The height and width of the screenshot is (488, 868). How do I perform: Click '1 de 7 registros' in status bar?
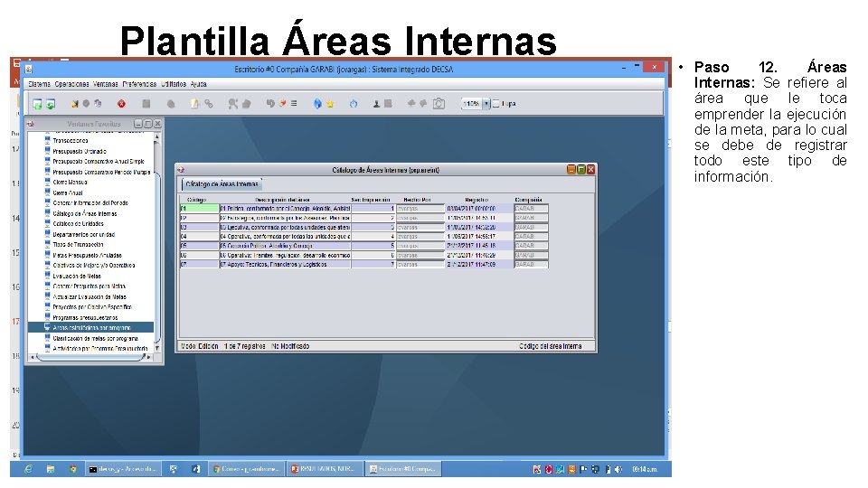tap(245, 346)
